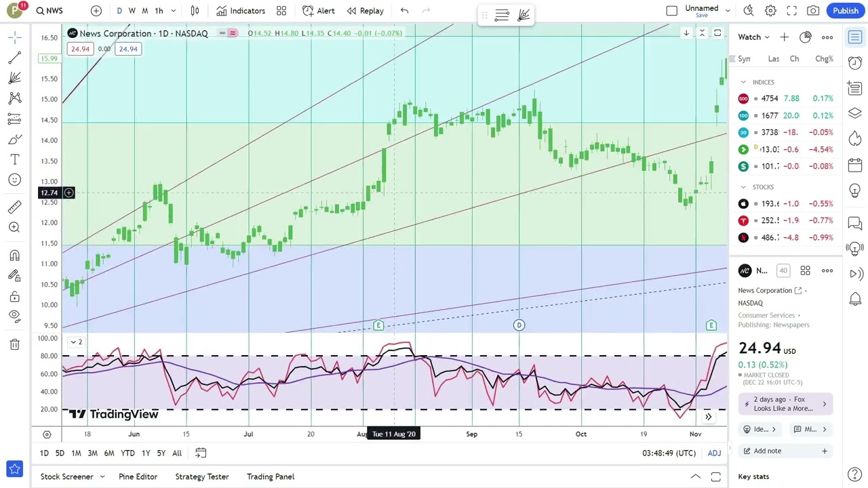Open the notifications bell side icon
868x488 pixels.
point(855,299)
